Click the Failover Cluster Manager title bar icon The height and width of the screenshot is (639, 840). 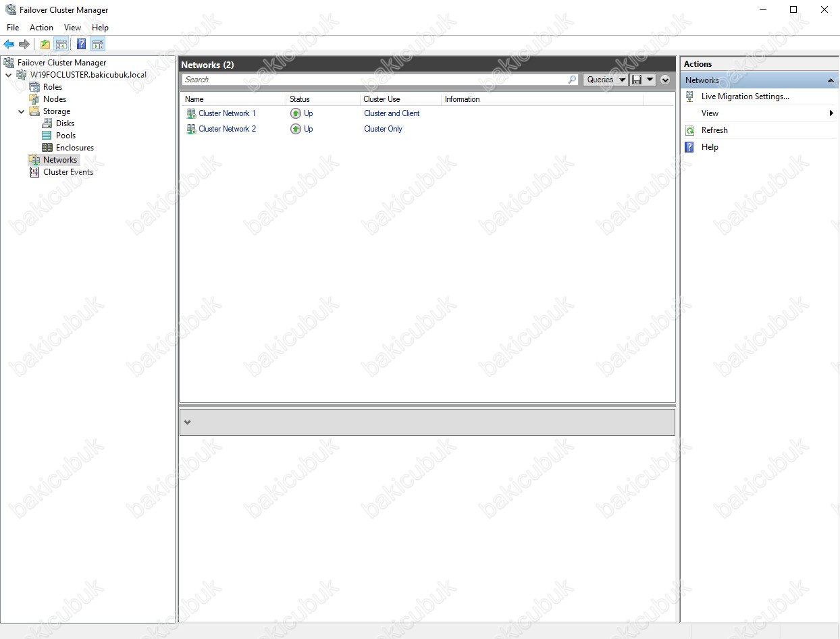coord(10,10)
